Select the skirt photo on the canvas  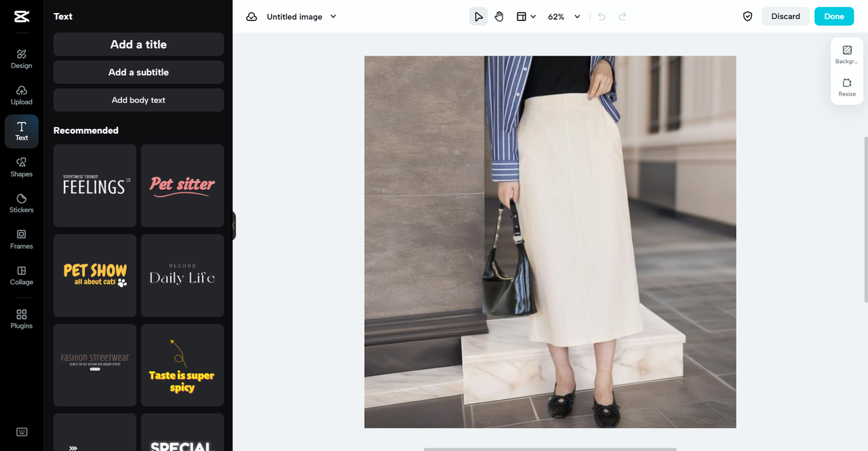pos(550,241)
